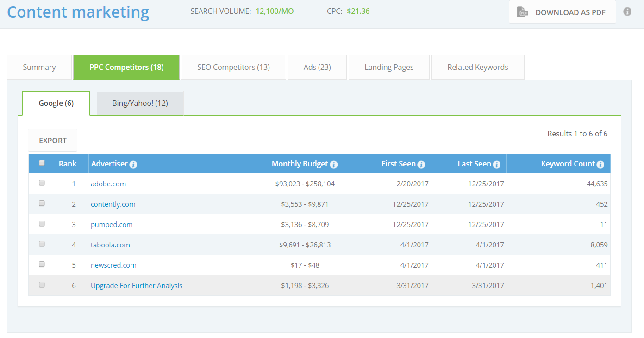This screenshot has height=338, width=644.
Task: Click PDF icon in download button
Action: 523,12
